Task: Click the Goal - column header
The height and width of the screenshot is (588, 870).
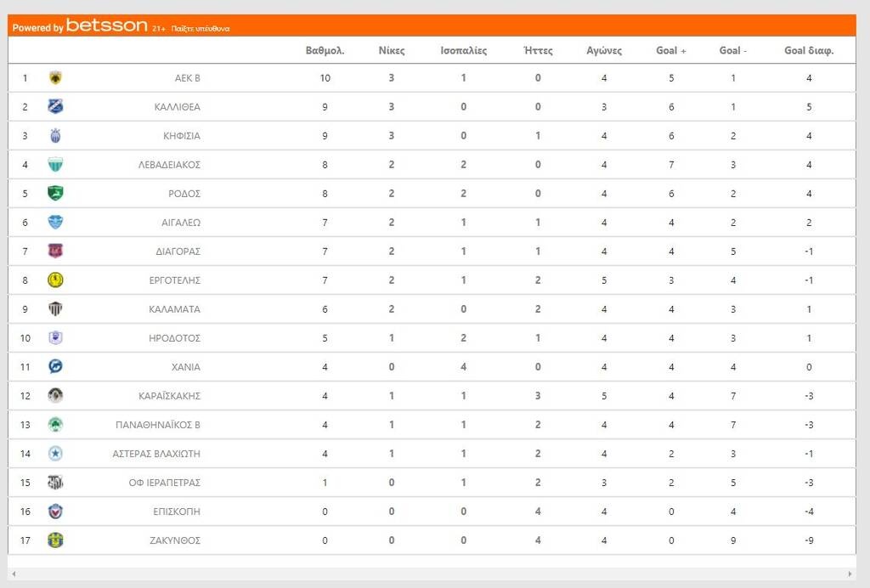Action: [733, 50]
